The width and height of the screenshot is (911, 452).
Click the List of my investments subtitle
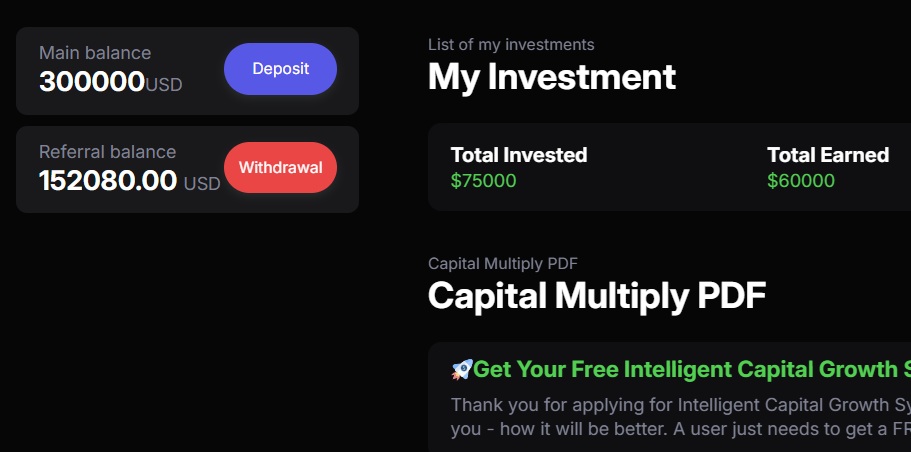click(511, 44)
